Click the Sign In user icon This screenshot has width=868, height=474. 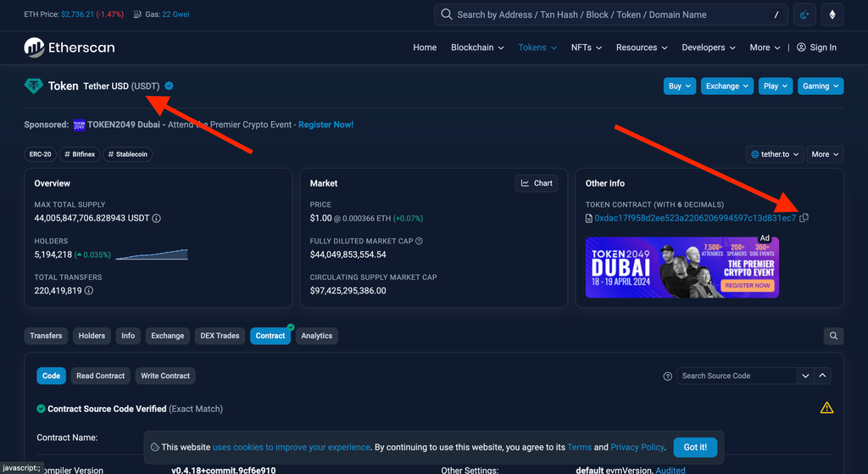tap(801, 47)
